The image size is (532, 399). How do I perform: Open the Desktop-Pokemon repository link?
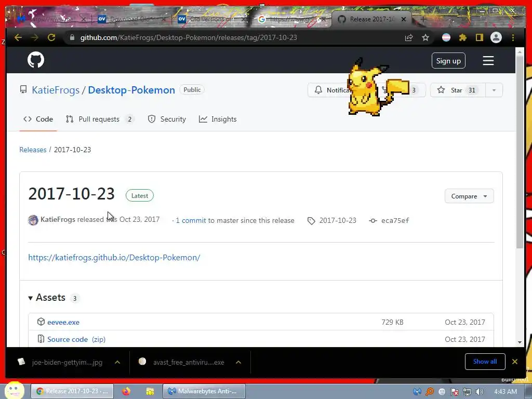point(131,90)
